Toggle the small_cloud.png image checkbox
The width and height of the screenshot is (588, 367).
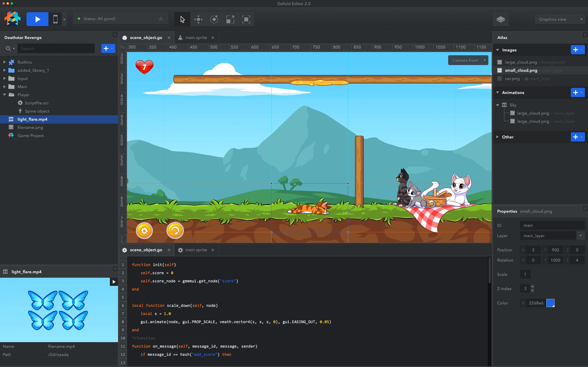point(500,70)
